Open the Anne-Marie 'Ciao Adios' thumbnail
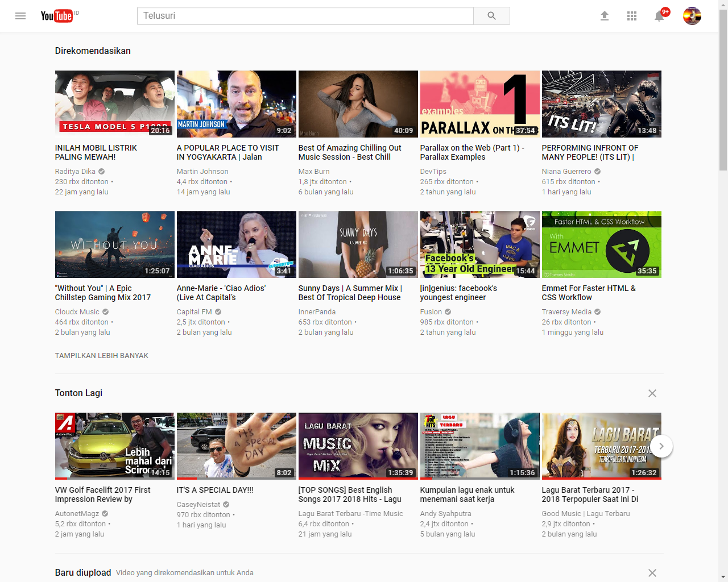728x582 pixels. click(236, 244)
